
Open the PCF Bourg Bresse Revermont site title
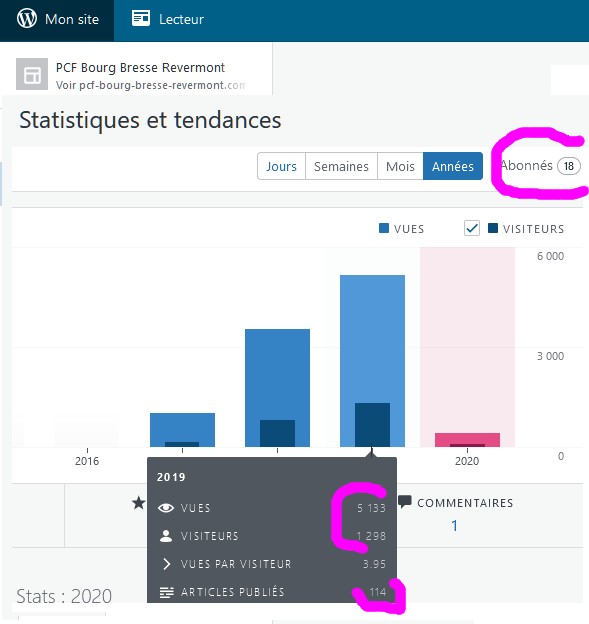[x=140, y=68]
